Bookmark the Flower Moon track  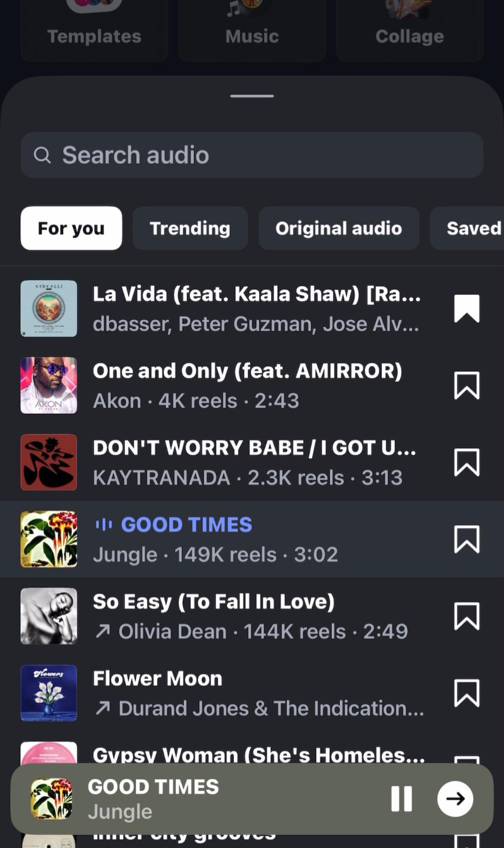coord(466,693)
